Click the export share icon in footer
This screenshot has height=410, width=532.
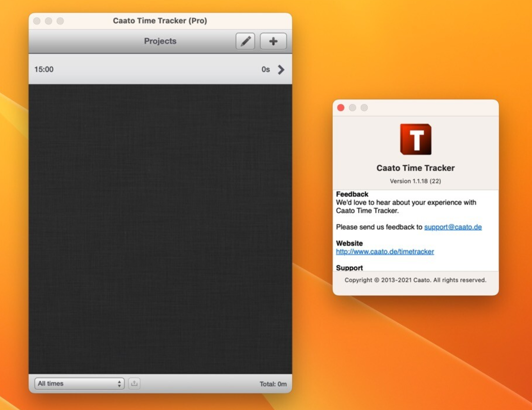134,383
